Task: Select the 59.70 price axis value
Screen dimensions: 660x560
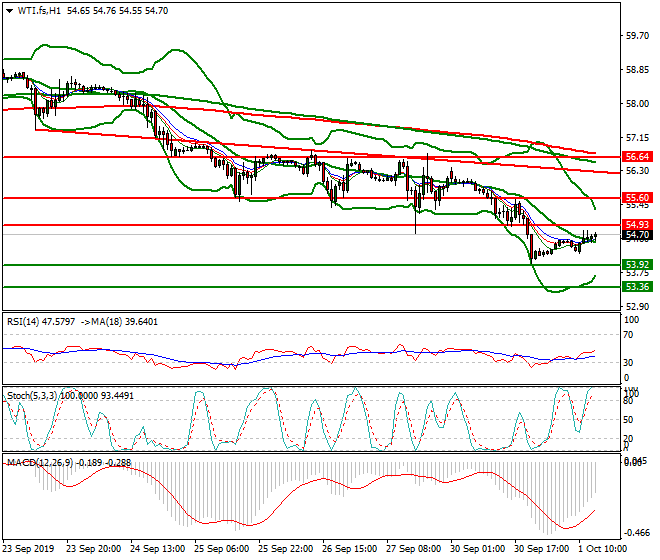Action: point(637,36)
